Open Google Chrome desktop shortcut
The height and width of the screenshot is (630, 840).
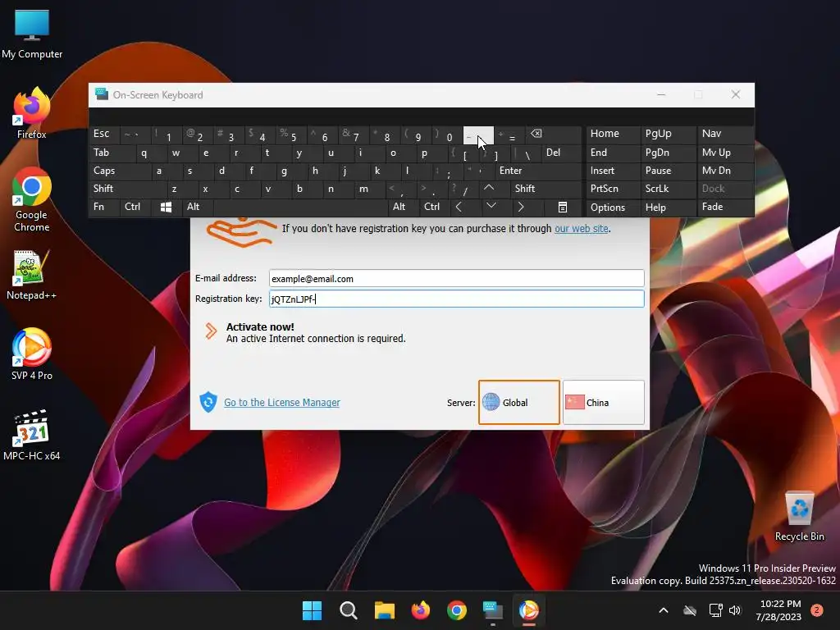click(x=32, y=199)
